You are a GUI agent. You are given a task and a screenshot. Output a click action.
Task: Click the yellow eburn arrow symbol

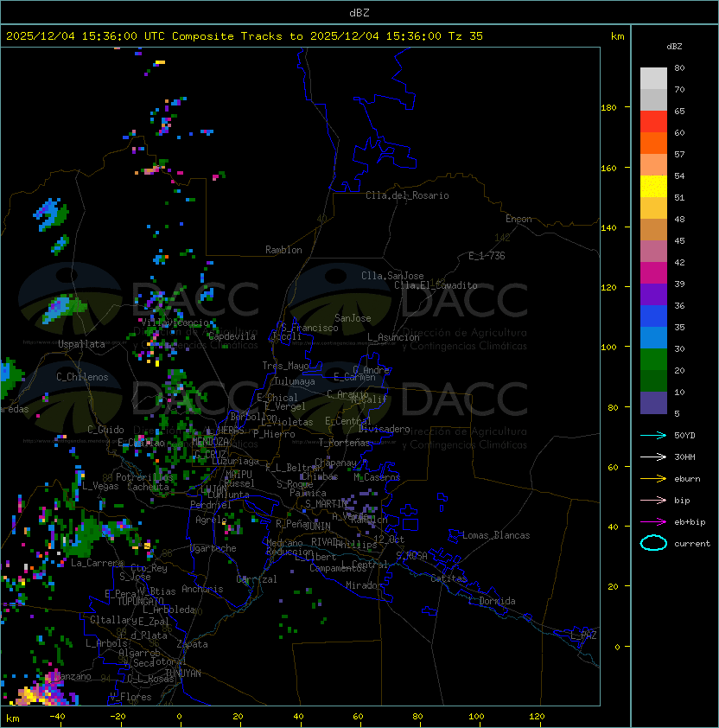[x=653, y=479]
